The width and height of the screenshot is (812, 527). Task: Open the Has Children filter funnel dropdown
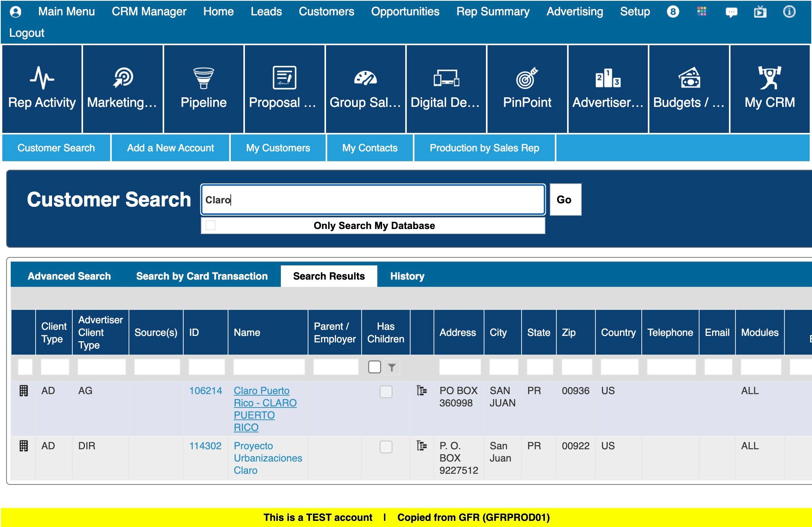[x=391, y=367]
